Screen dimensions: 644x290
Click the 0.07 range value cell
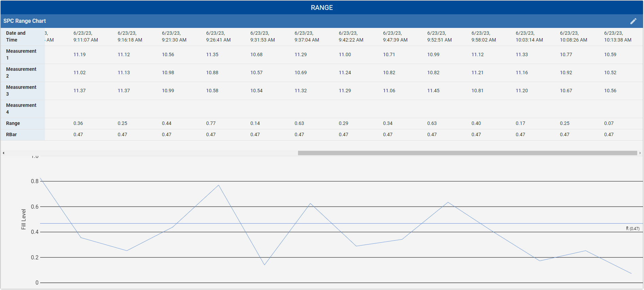[x=609, y=123]
